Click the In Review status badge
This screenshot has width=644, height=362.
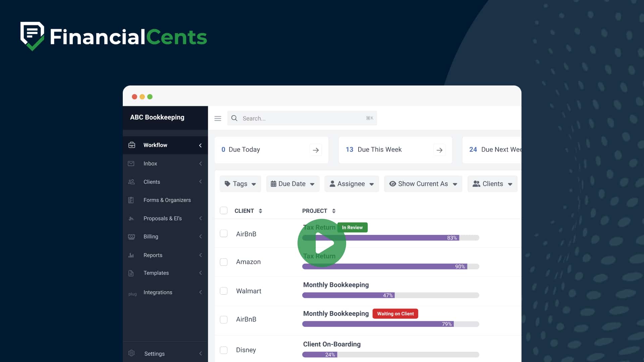[352, 228]
